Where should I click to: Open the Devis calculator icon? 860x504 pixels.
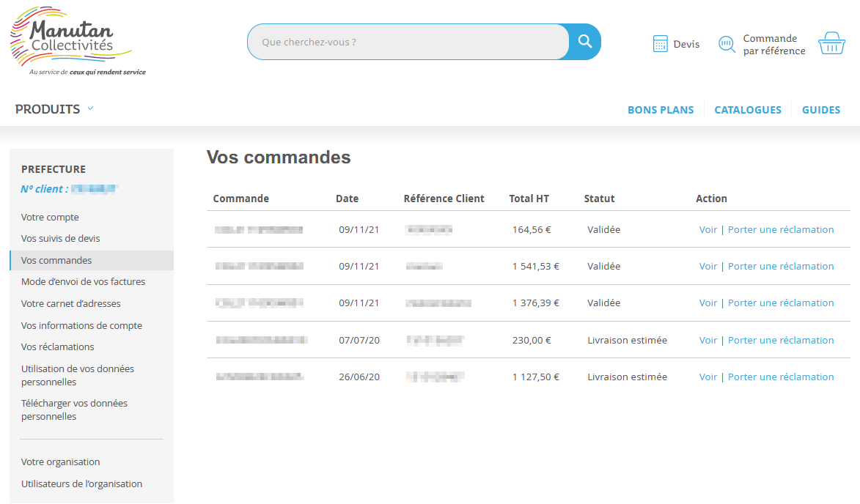[661, 43]
